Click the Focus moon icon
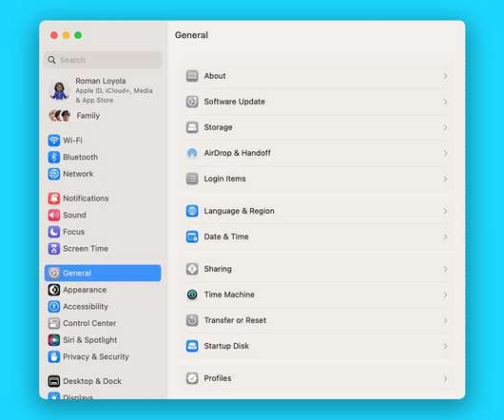This screenshot has width=504, height=420. pyautogui.click(x=53, y=232)
